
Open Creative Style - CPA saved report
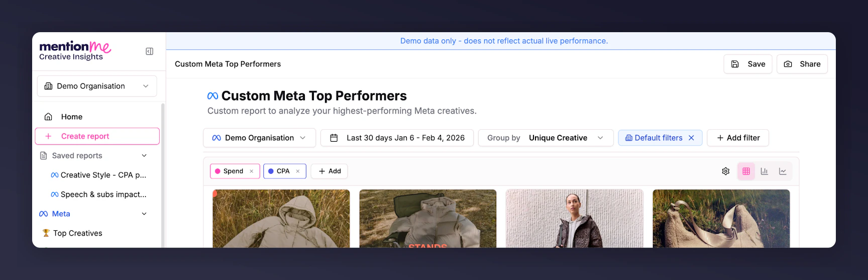pyautogui.click(x=98, y=175)
